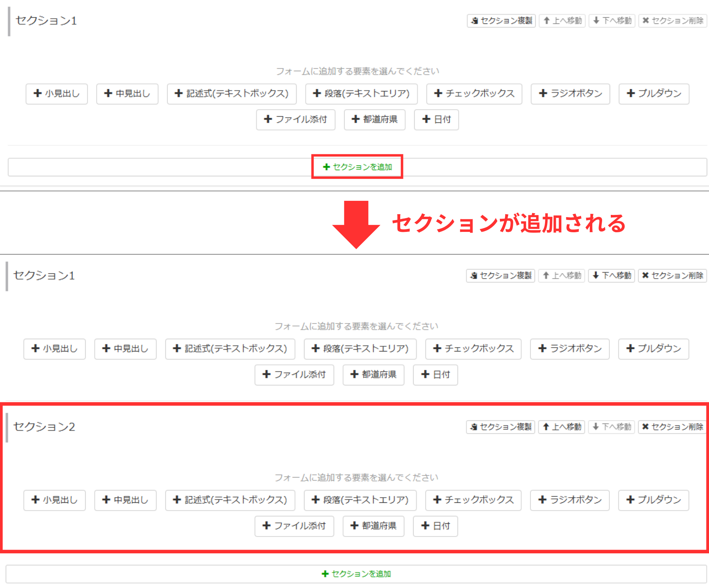Add 段落(テキストエリア) to セクション2

pos(360,500)
